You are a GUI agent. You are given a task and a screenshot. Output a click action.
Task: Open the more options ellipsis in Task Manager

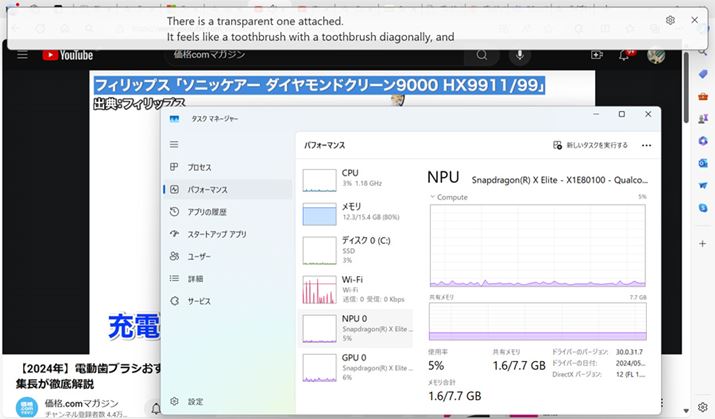point(647,145)
